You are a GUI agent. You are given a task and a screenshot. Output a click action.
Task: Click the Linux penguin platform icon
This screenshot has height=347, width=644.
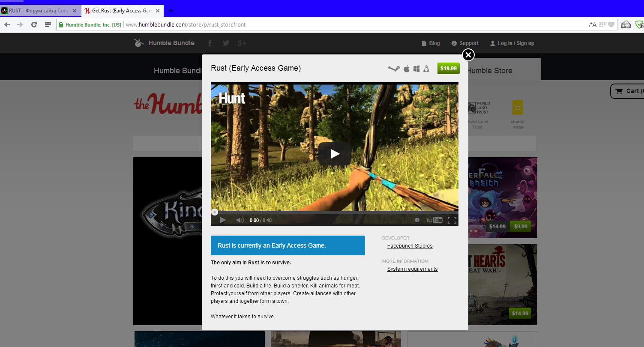click(x=426, y=69)
